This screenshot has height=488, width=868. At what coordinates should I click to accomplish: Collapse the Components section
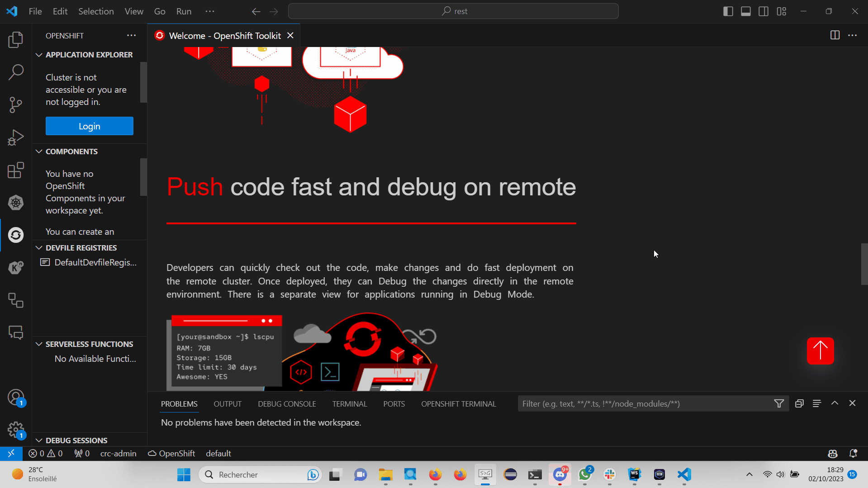[39, 151]
